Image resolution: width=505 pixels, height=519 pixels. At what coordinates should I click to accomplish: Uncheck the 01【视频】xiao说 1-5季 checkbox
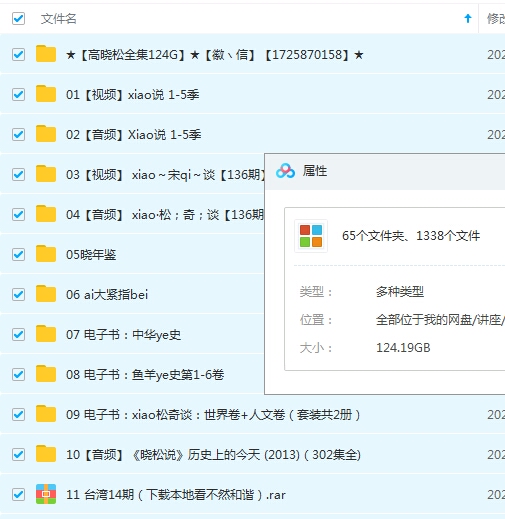tap(18, 94)
